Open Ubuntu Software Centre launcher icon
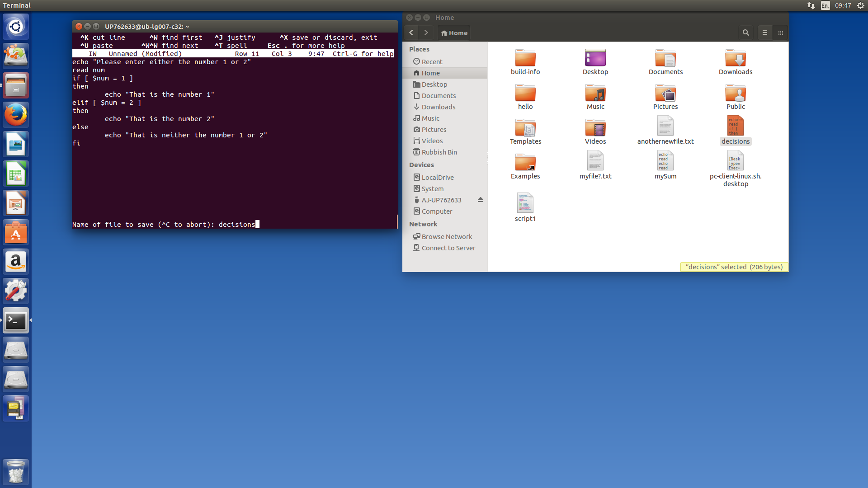 [16, 232]
